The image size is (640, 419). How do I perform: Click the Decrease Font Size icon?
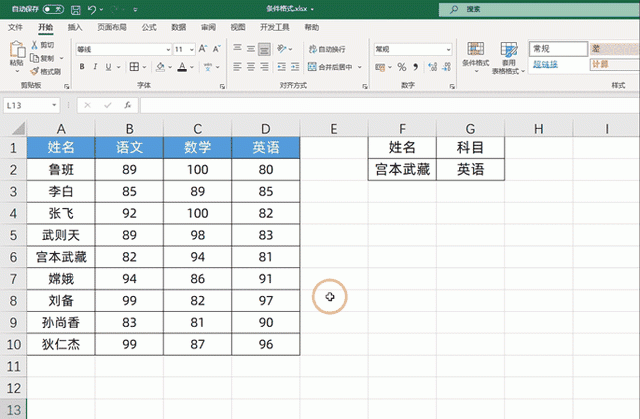217,49
